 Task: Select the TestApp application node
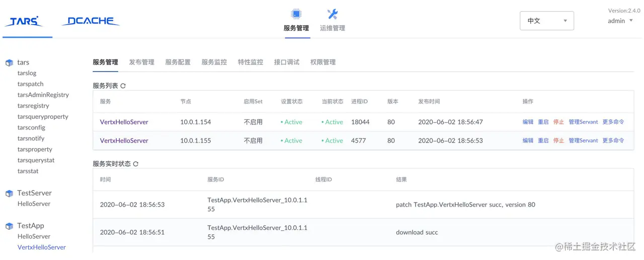tap(31, 226)
